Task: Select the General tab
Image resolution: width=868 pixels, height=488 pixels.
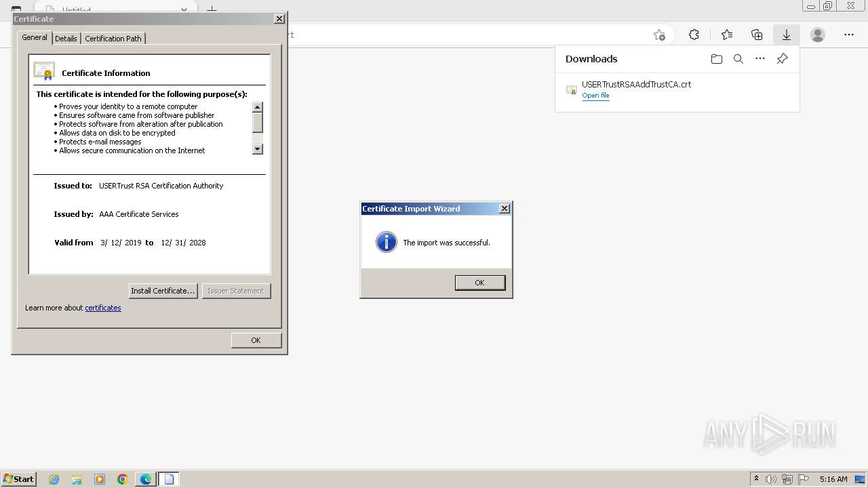Action: point(35,37)
